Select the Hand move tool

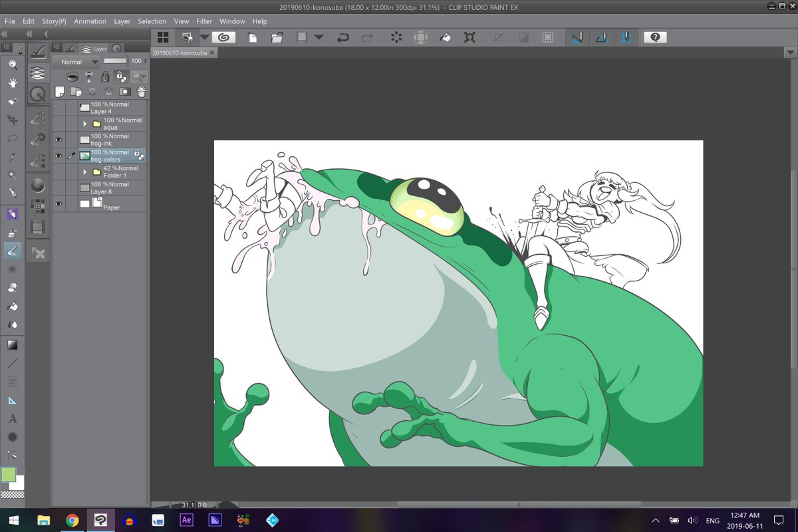click(12, 83)
